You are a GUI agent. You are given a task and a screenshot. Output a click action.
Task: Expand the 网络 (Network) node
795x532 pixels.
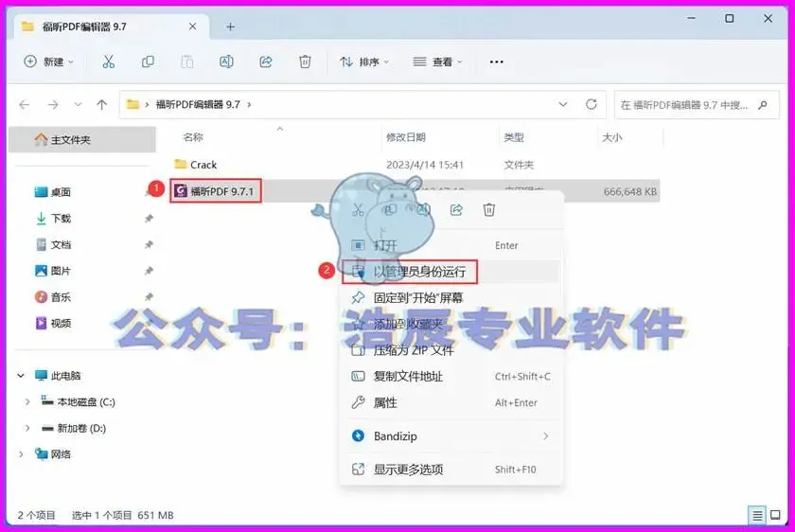tap(21, 454)
